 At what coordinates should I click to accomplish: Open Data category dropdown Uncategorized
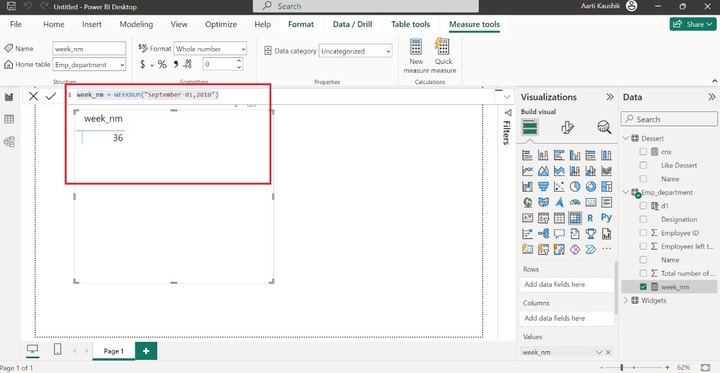coord(355,51)
